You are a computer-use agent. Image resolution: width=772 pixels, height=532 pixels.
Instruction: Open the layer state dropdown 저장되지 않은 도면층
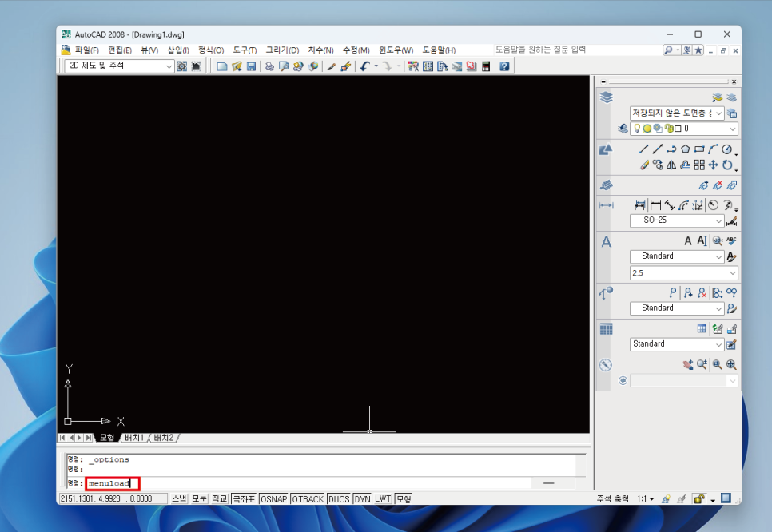[x=677, y=113]
